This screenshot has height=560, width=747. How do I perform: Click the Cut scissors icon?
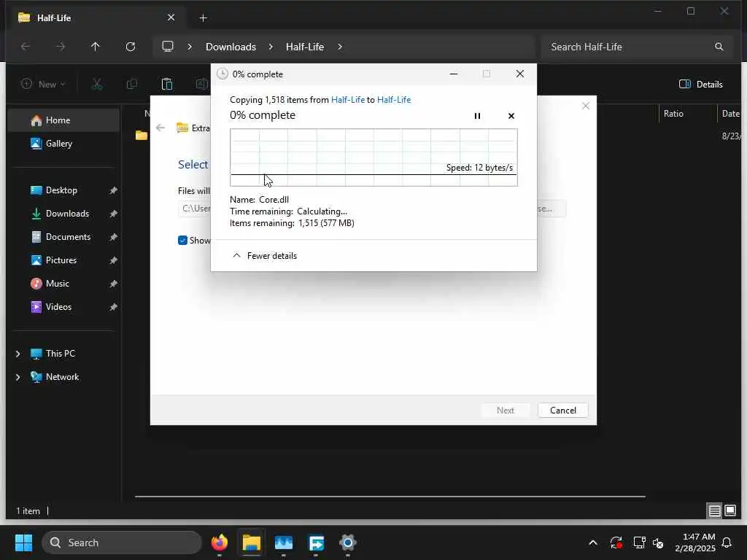pos(97,85)
